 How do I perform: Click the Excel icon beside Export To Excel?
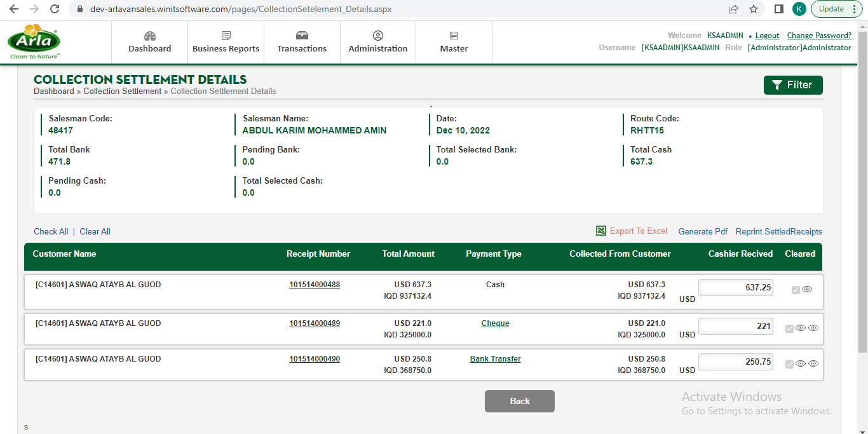click(600, 231)
